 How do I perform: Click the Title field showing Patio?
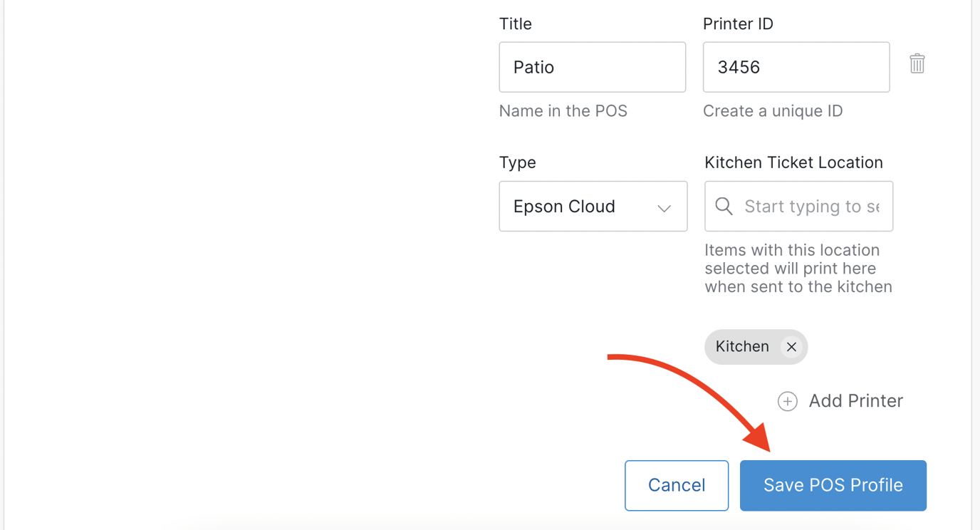pos(592,67)
